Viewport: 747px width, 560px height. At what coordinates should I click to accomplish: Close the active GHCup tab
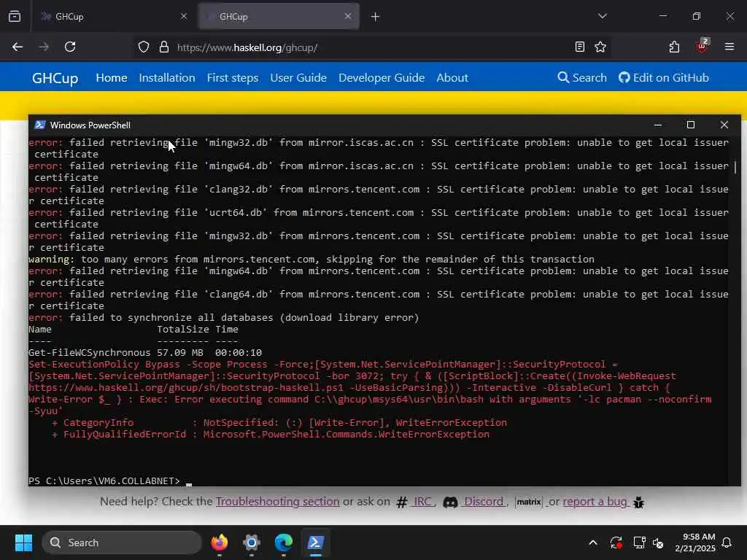[x=348, y=16]
